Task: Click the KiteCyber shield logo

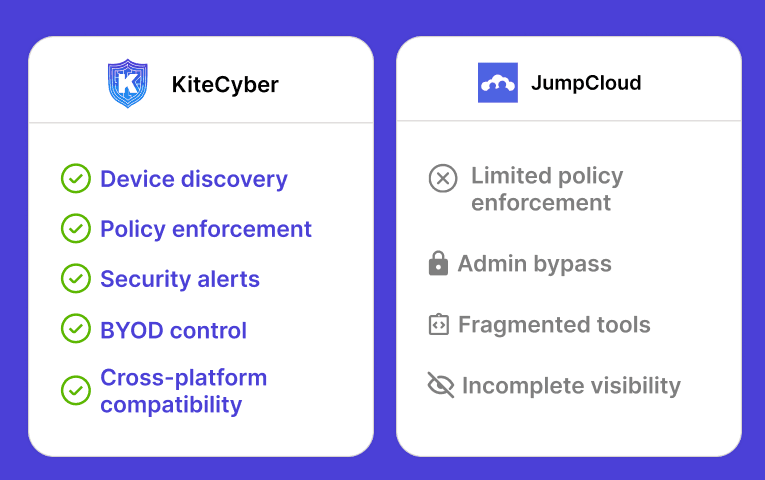Action: click(127, 83)
